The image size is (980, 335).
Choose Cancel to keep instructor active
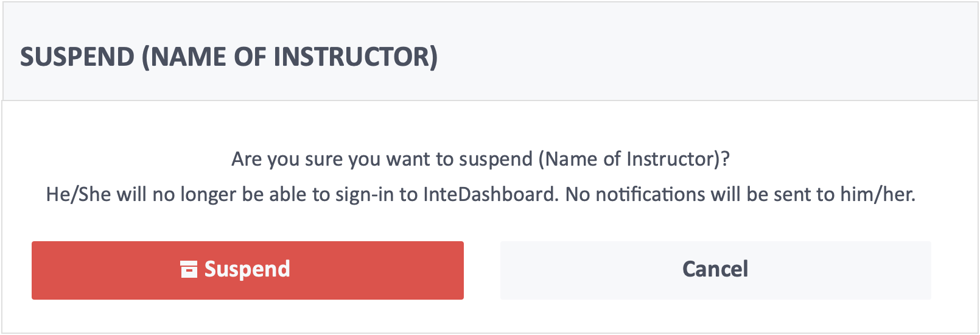(716, 270)
